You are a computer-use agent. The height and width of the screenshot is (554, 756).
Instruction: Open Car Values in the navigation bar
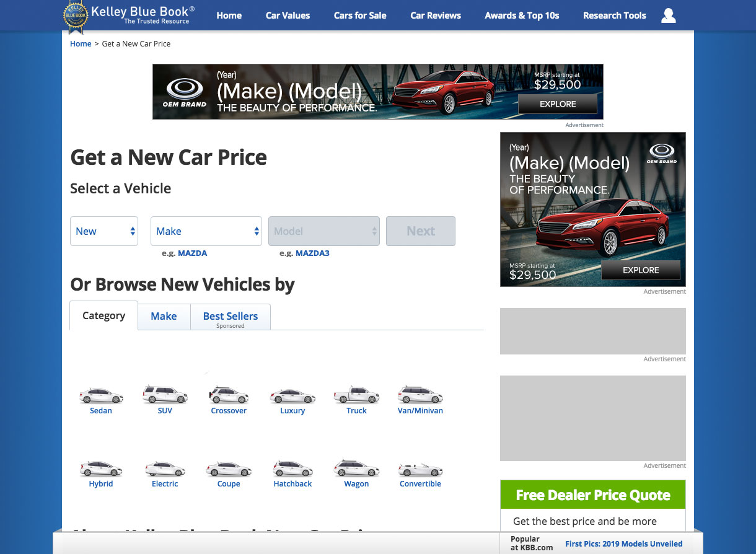point(288,15)
